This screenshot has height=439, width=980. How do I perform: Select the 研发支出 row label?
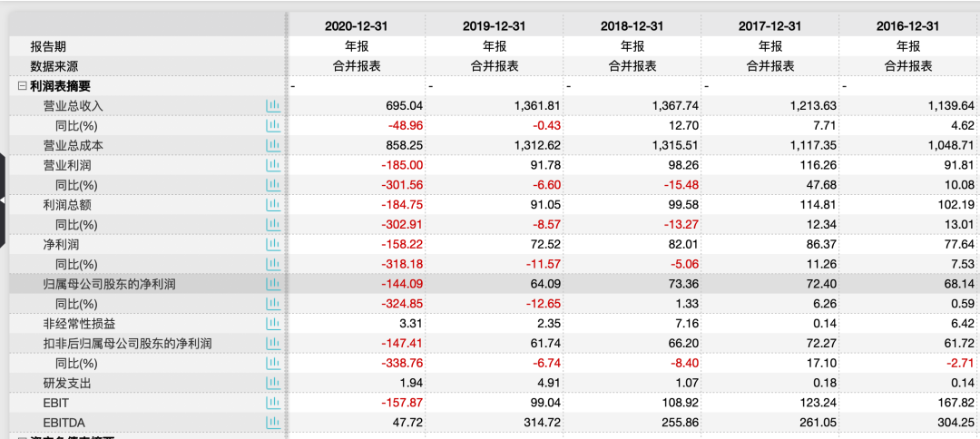tap(67, 383)
